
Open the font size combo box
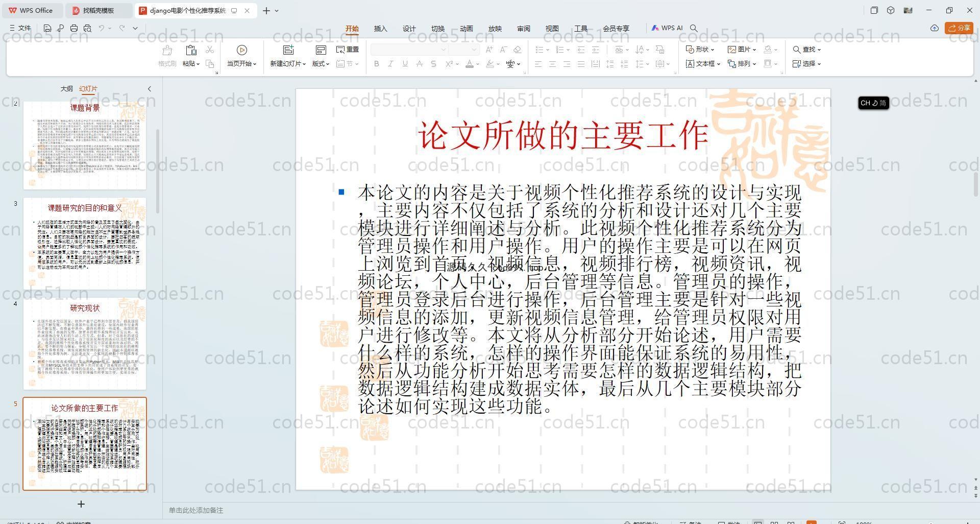(464, 50)
